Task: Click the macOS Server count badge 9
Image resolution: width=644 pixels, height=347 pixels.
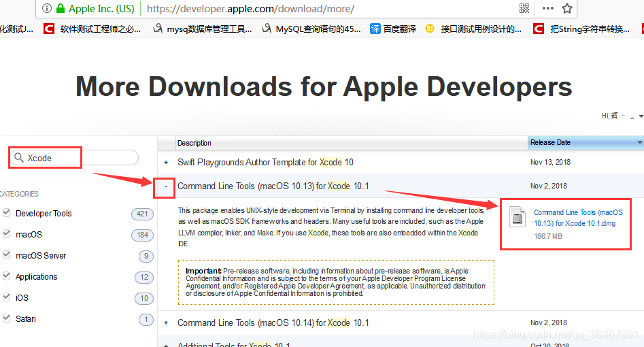Action: (x=146, y=256)
